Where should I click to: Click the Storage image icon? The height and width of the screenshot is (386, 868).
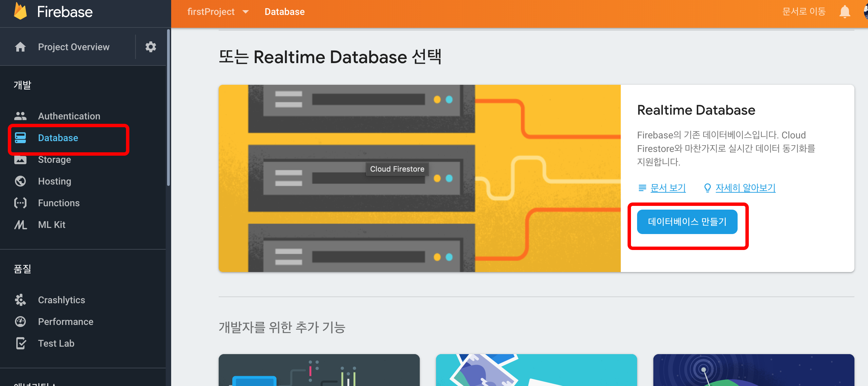20,160
